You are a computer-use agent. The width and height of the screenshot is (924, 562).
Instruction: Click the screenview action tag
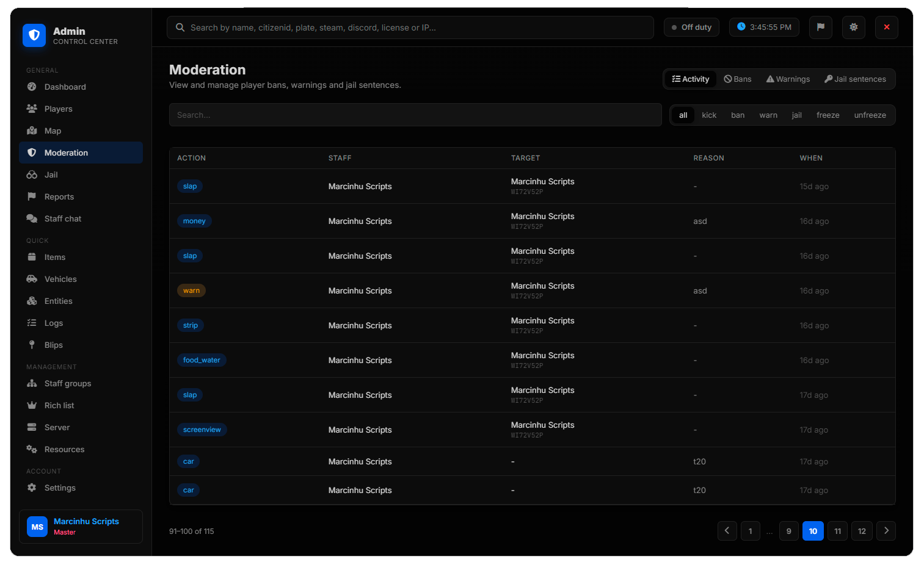click(202, 430)
